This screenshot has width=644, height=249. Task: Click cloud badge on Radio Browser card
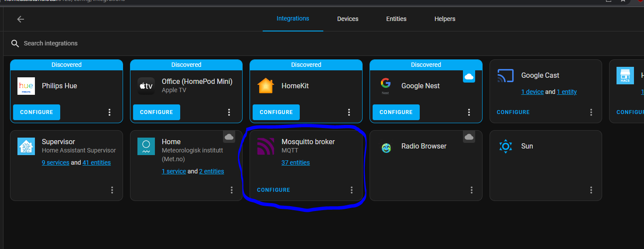(x=469, y=137)
